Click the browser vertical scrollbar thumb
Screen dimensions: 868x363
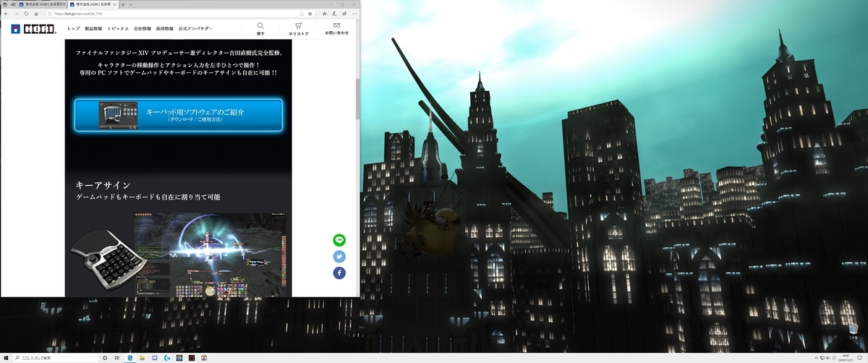(357, 98)
